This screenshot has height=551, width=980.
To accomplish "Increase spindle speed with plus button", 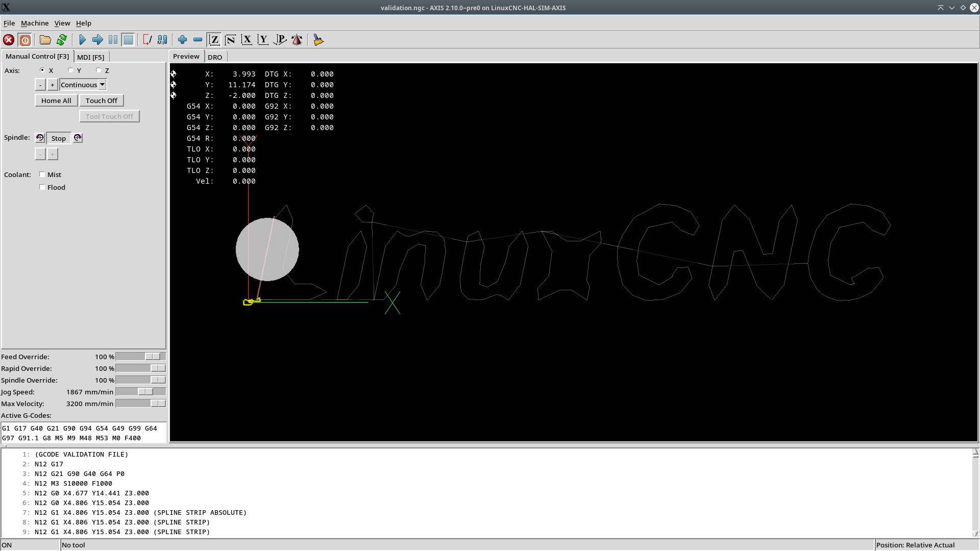I will tap(52, 154).
